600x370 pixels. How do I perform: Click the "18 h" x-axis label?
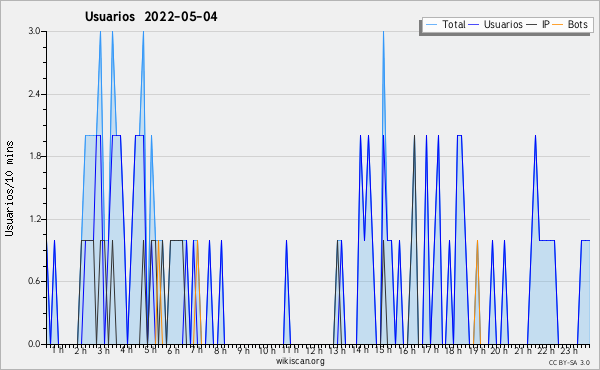(x=453, y=350)
